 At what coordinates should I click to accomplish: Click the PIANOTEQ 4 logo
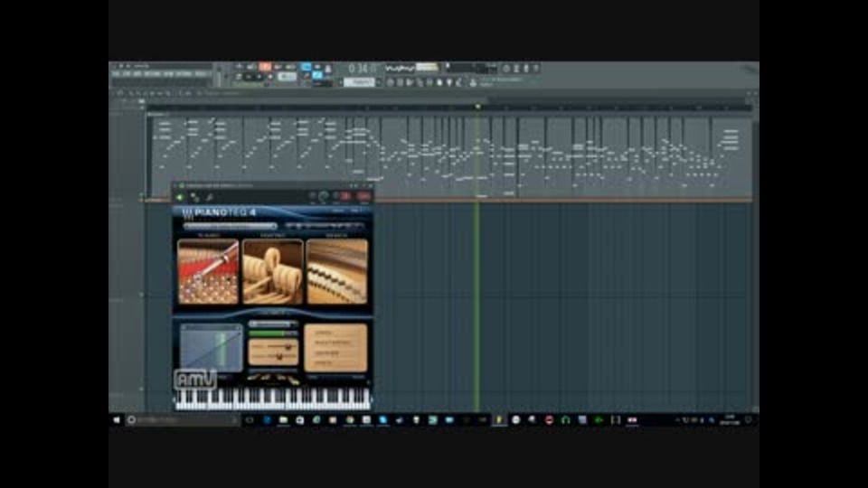pyautogui.click(x=220, y=213)
